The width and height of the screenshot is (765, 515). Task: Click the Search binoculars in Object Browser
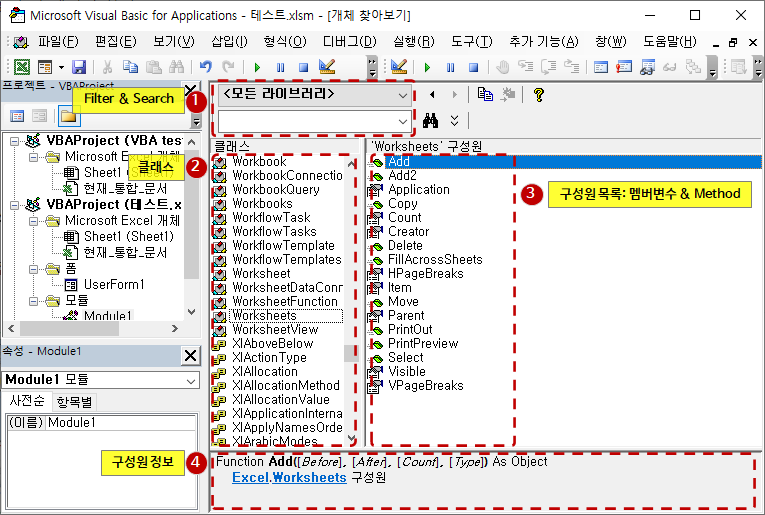430,120
